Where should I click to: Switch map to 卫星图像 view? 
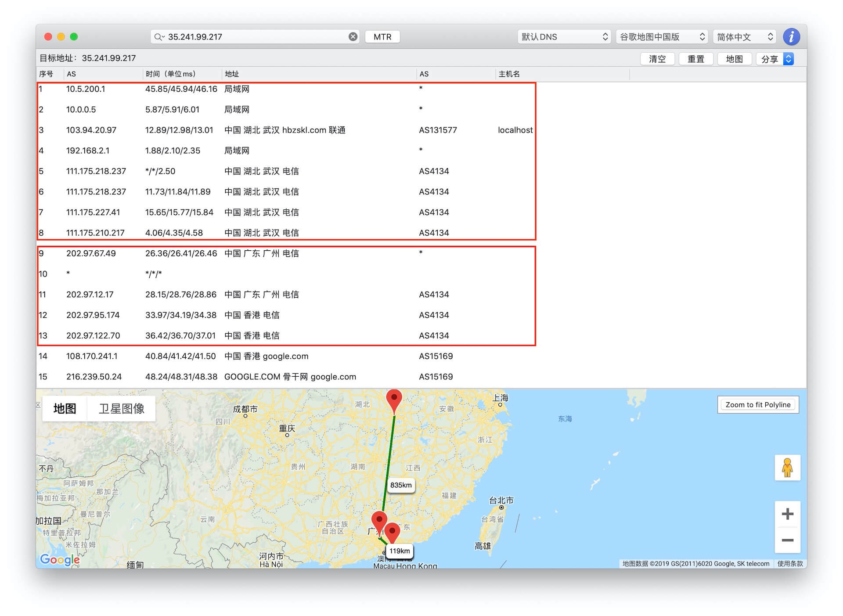121,409
